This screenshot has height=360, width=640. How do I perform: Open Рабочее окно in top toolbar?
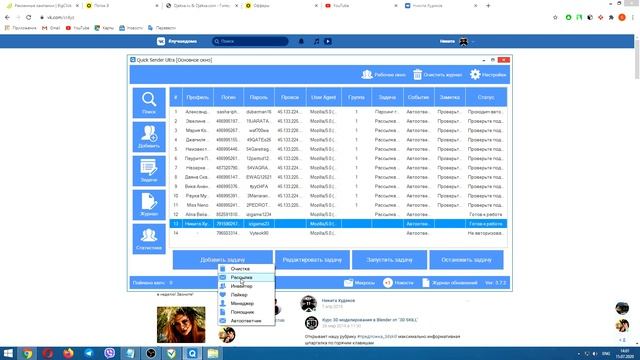click(383, 75)
